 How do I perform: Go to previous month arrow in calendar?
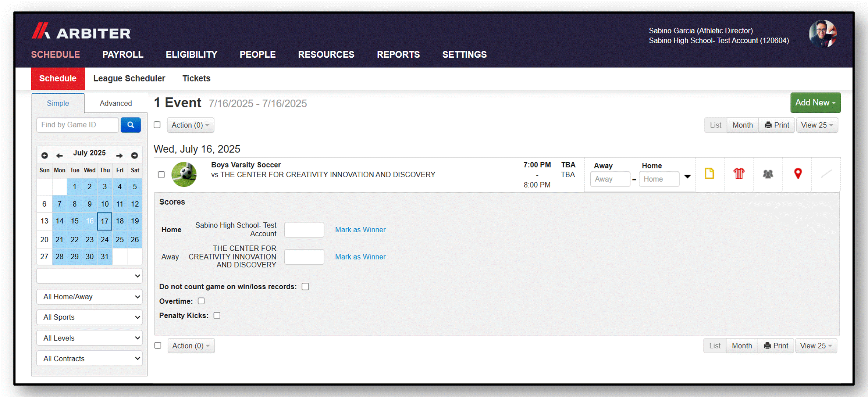point(59,155)
